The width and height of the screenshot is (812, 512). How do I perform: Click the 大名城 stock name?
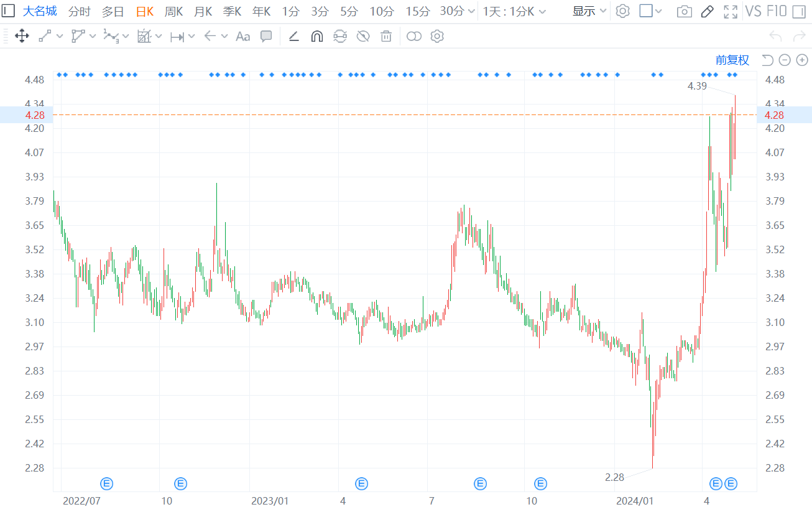[x=40, y=11]
